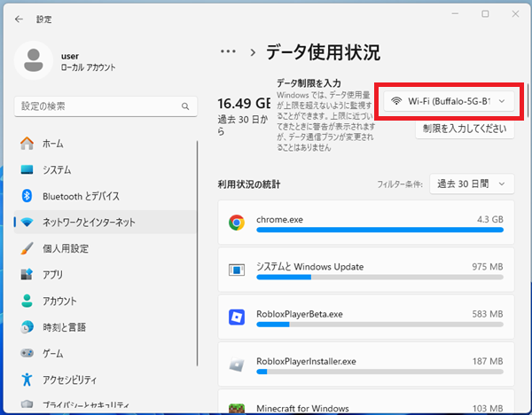Click the Bluetooth icon in sidebar
Screen dimensions: 532x415
tap(27, 196)
